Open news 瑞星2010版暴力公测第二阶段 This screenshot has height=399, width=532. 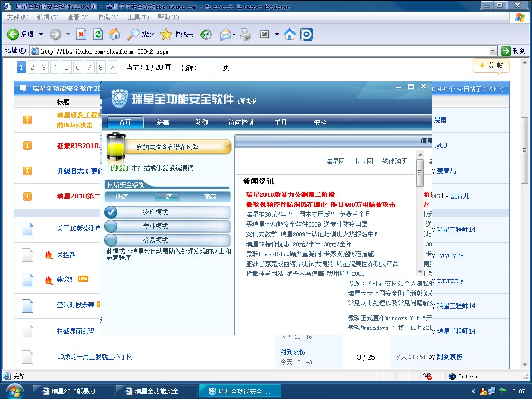coord(290,195)
